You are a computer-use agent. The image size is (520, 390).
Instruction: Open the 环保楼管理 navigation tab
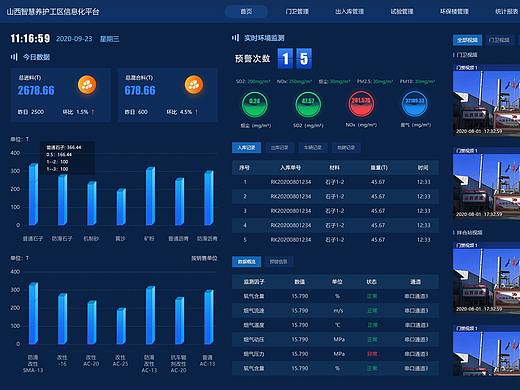pyautogui.click(x=454, y=12)
